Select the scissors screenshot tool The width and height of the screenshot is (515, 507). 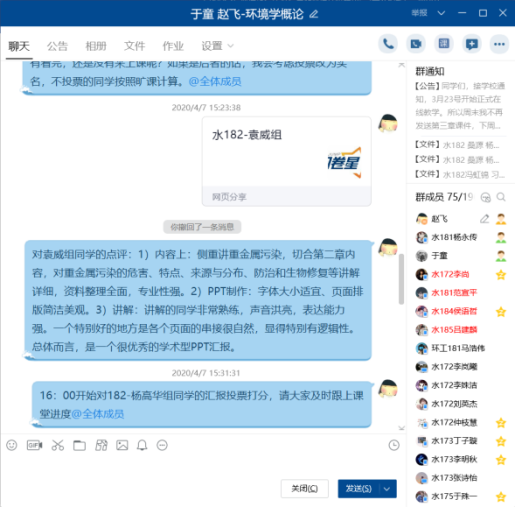[57, 445]
